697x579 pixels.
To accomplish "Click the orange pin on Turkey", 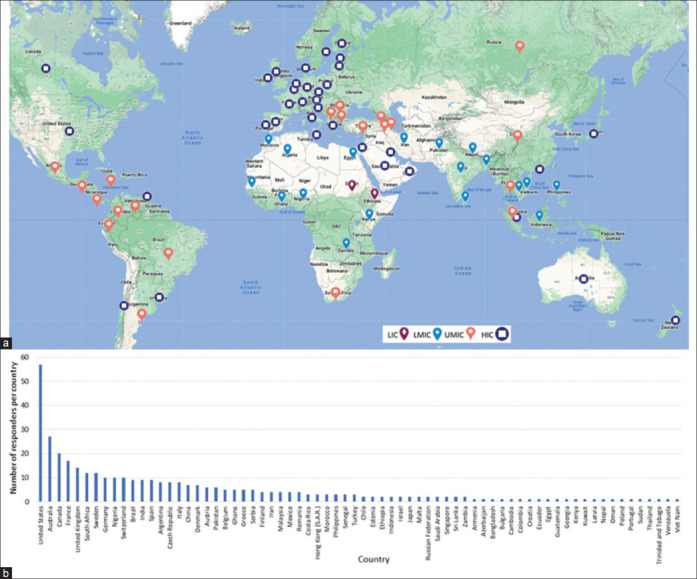I will (x=363, y=127).
